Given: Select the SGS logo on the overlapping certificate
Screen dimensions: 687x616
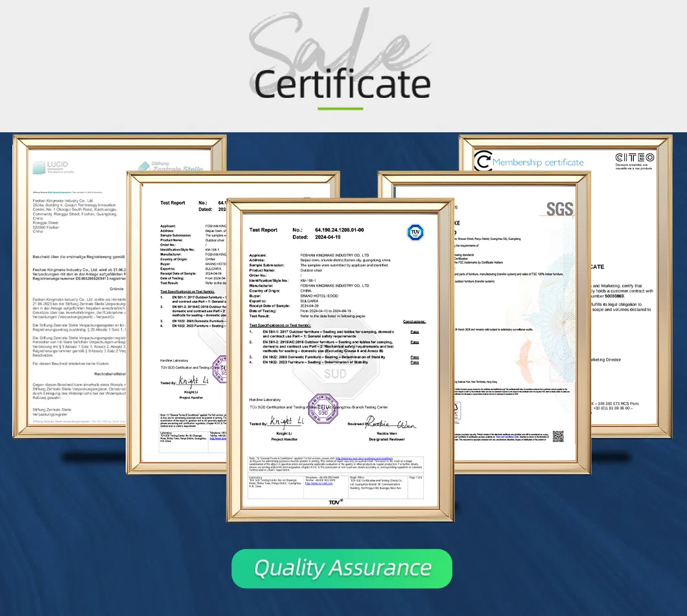Looking at the screenshot, I should click(559, 209).
